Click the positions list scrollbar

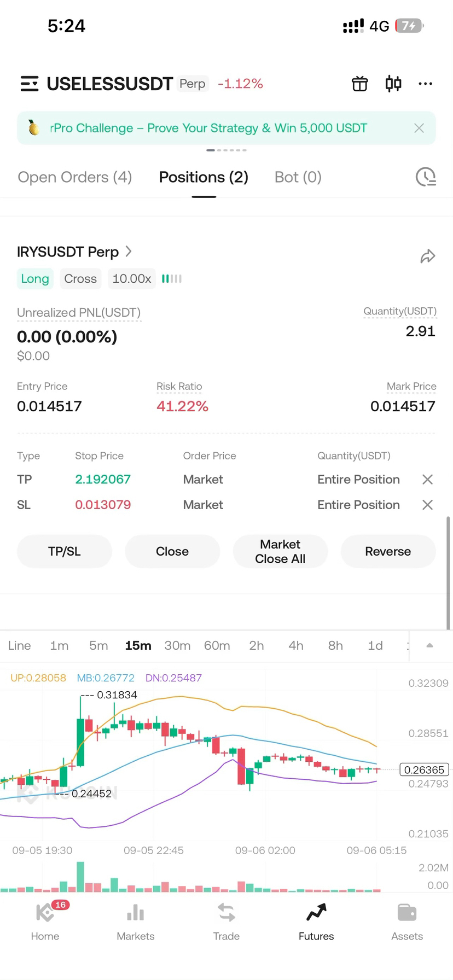[x=449, y=573]
